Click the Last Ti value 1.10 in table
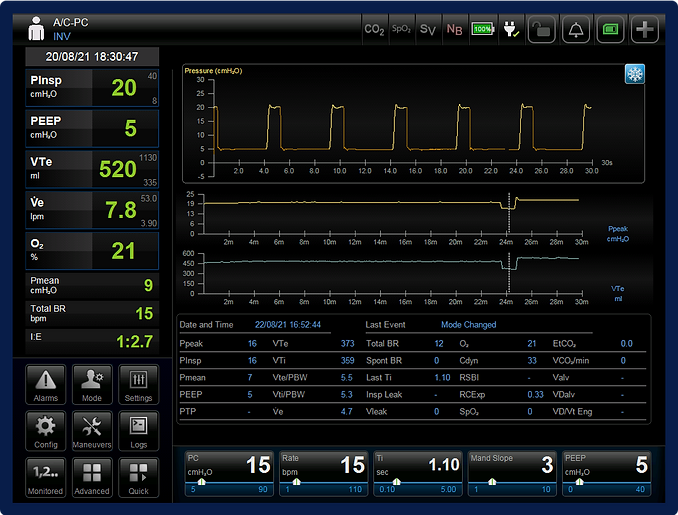Image resolution: width=678 pixels, height=515 pixels. click(x=442, y=378)
